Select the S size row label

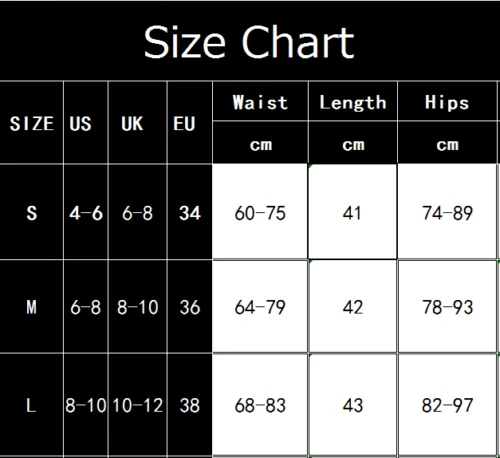(x=32, y=213)
